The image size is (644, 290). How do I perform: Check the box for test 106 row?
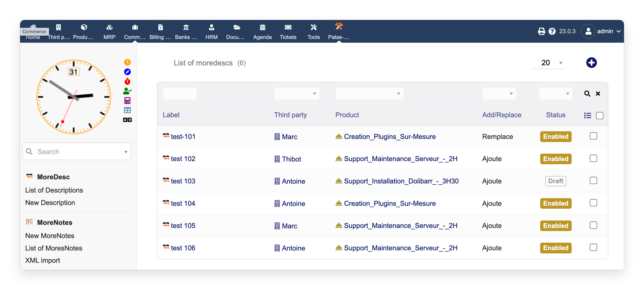(x=593, y=248)
